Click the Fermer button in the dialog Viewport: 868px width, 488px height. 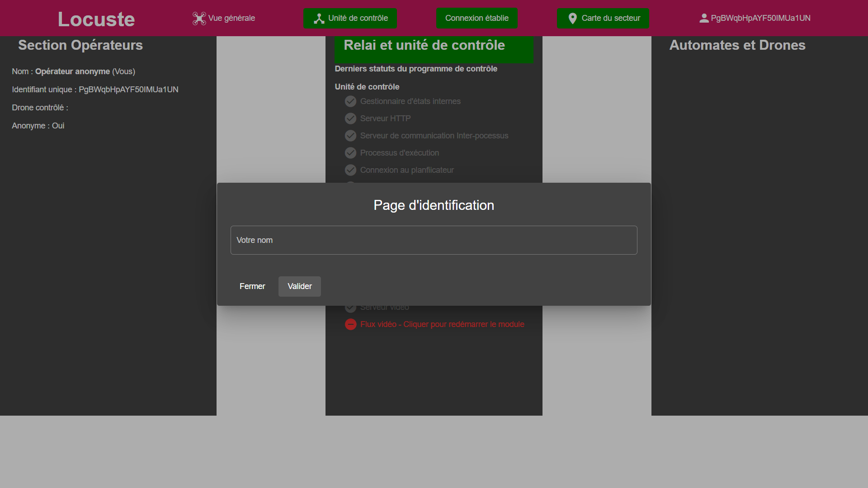click(252, 286)
